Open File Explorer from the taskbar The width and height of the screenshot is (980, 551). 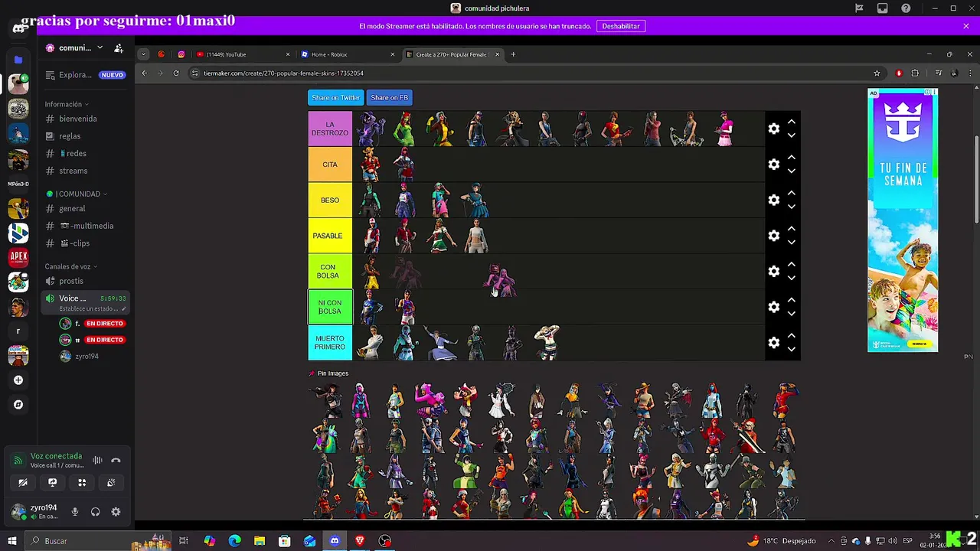(260, 541)
